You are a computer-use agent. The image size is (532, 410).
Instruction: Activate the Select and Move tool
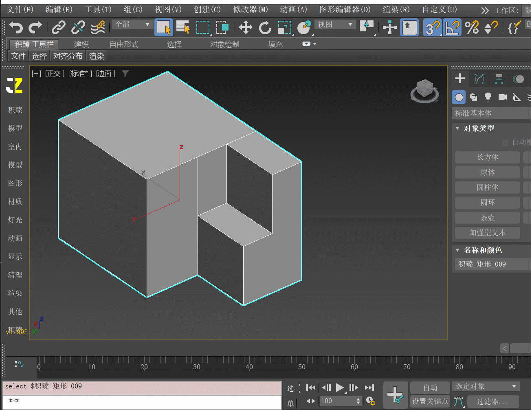245,28
